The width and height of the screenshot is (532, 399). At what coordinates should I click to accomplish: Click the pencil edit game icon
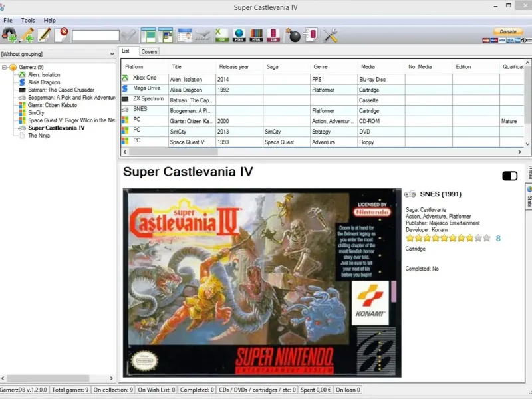click(44, 35)
